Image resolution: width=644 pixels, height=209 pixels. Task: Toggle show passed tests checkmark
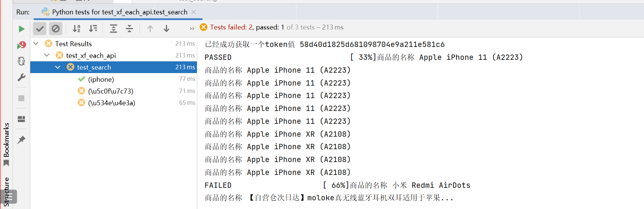point(40,28)
